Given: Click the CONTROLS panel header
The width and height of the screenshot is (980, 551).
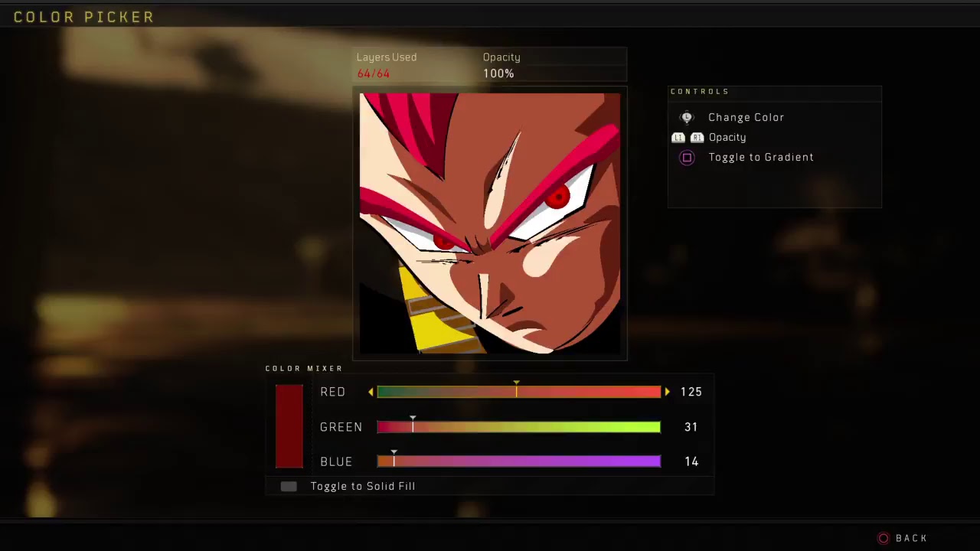Looking at the screenshot, I should click(700, 91).
